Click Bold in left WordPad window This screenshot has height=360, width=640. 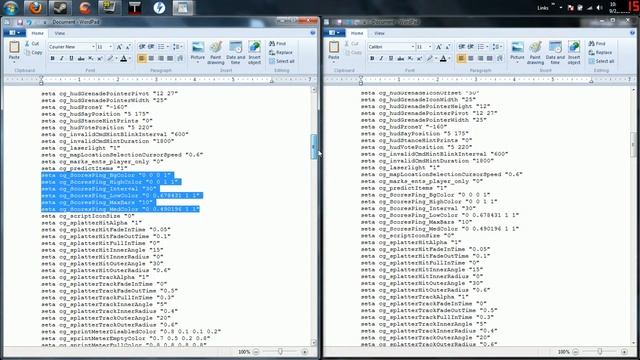[x=52, y=59]
